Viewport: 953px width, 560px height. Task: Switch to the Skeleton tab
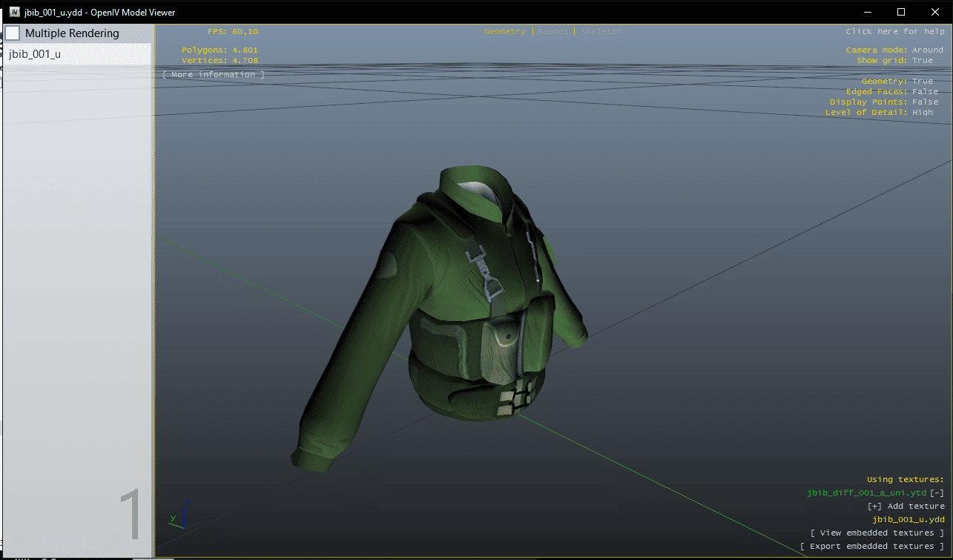click(601, 32)
